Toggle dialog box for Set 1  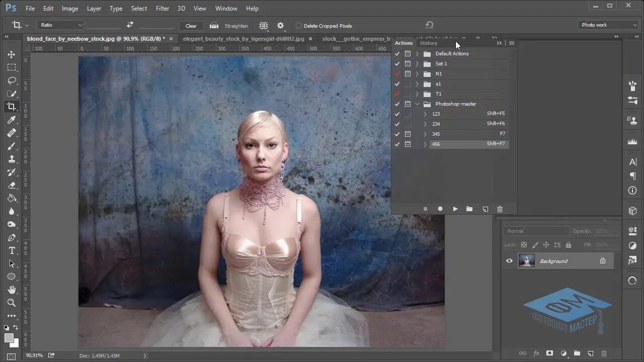[408, 64]
